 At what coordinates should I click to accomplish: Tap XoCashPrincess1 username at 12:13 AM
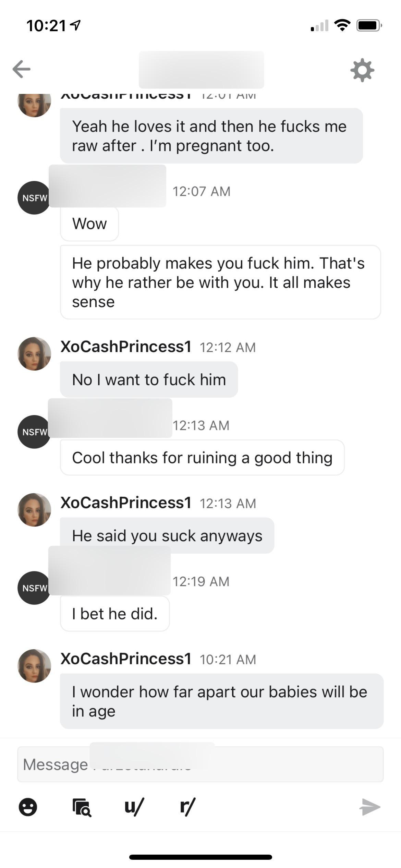click(126, 503)
